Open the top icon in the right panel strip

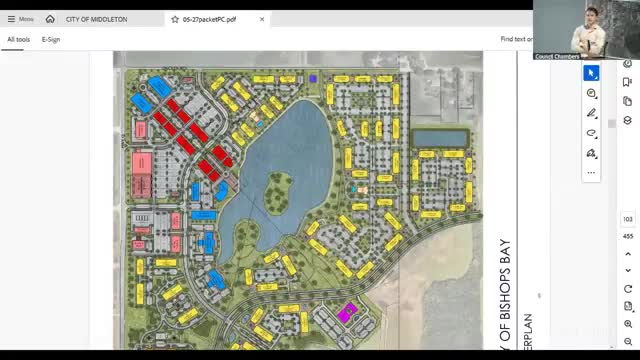pos(627,64)
